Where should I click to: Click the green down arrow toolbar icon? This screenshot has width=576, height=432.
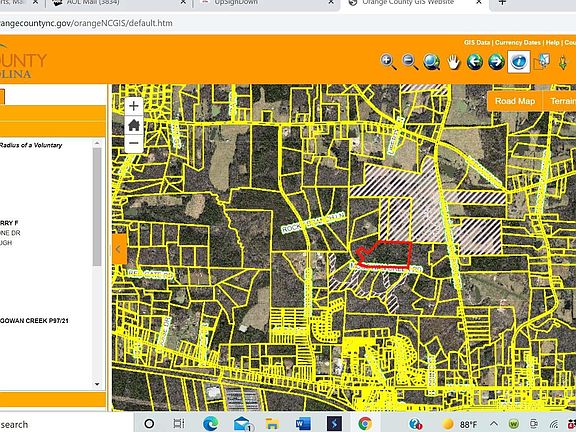tap(563, 62)
